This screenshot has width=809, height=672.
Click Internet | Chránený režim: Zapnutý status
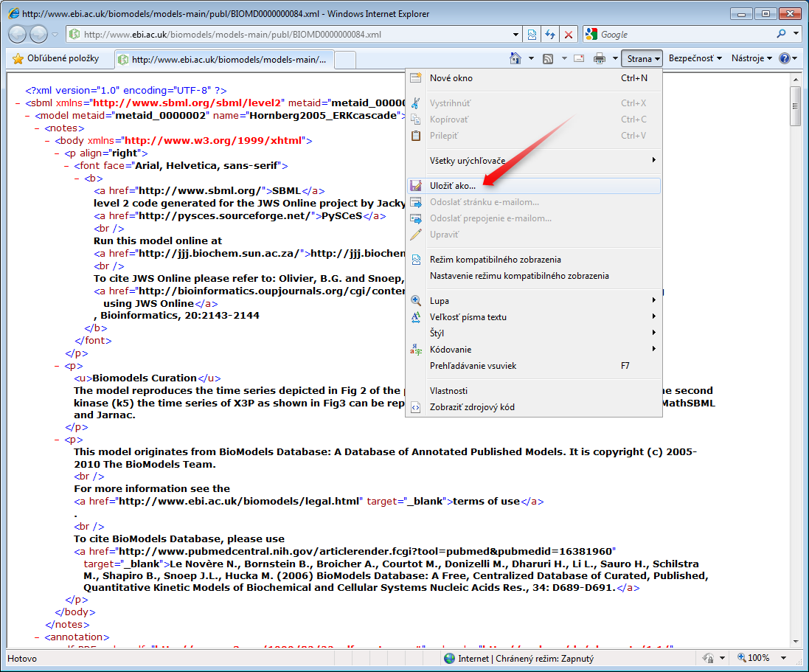click(x=518, y=659)
